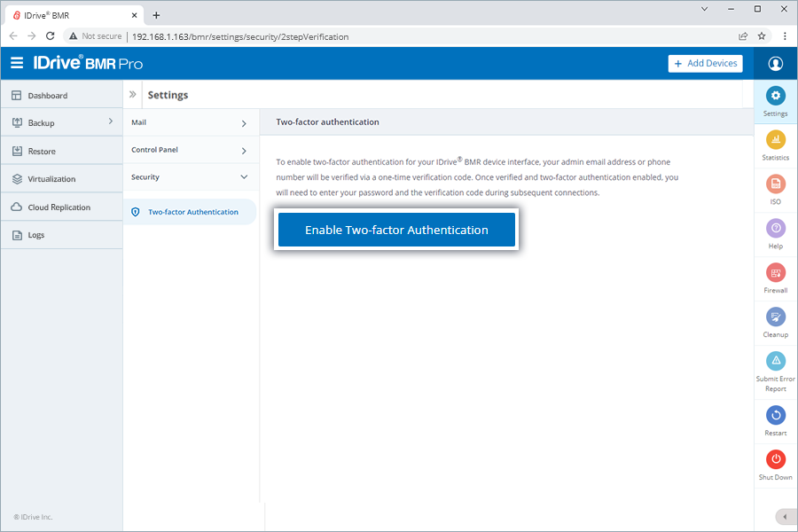Collapse the Security settings section
The width and height of the screenshot is (798, 532).
click(x=191, y=177)
